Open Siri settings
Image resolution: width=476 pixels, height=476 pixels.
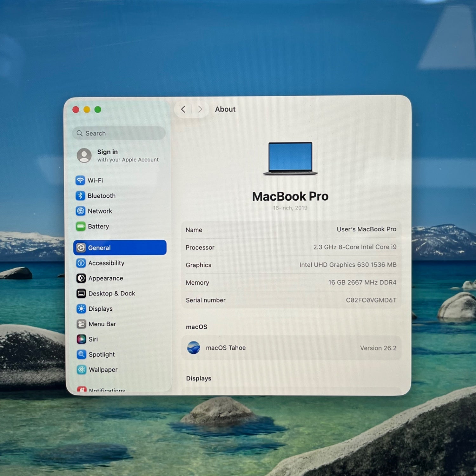(x=87, y=339)
